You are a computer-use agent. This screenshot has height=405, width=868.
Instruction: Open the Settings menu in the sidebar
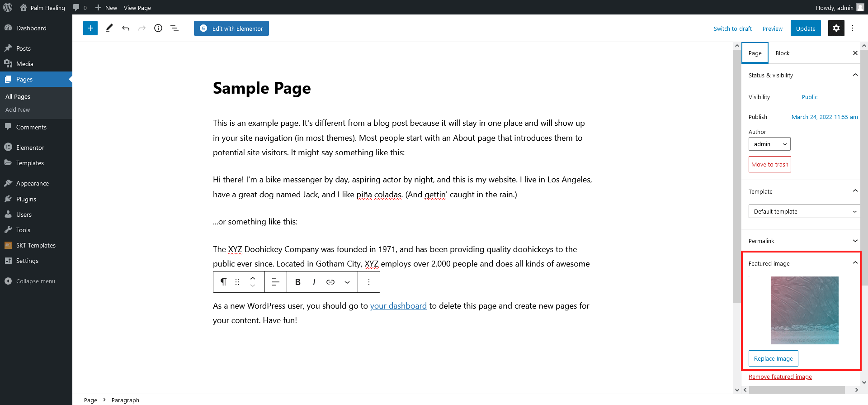36,261
